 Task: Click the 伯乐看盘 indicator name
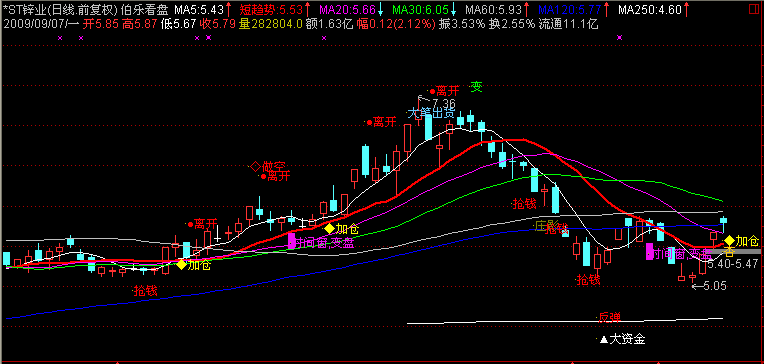click(x=144, y=9)
